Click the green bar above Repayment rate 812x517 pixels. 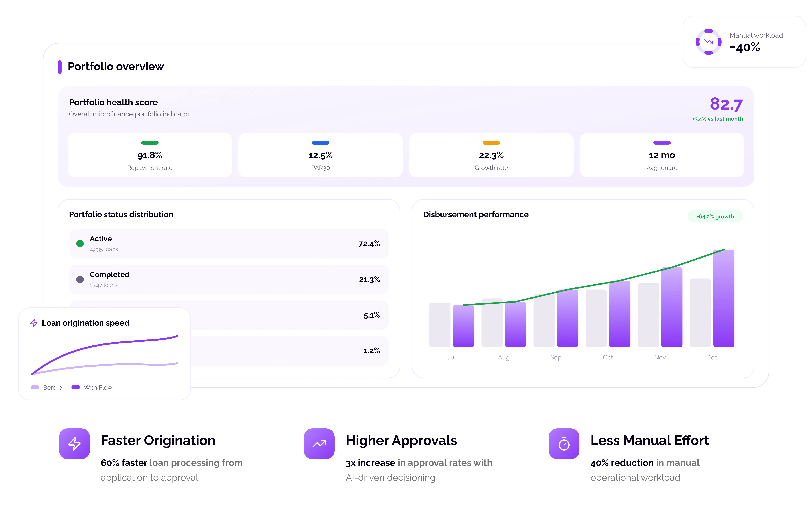150,143
